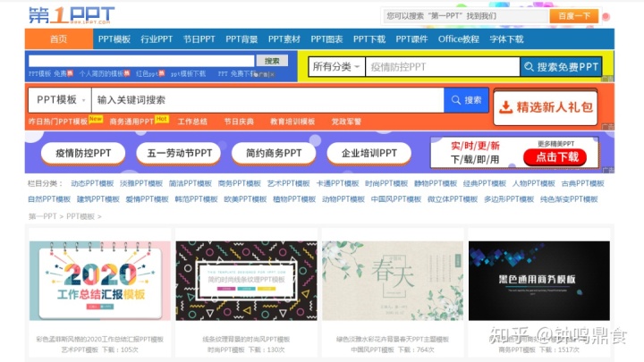This screenshot has height=362, width=644.
Task: Open 中国风PPT模板 category link
Action: click(x=396, y=199)
